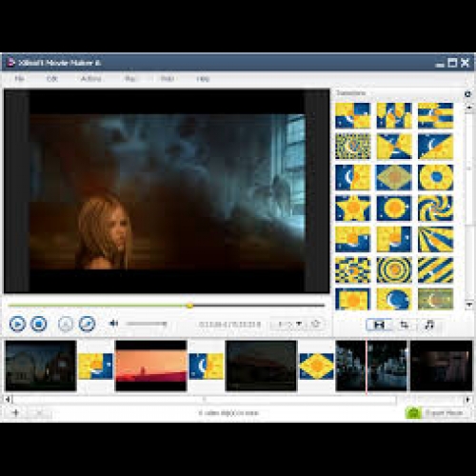Select the diagonal stripes transition
The height and width of the screenshot is (476, 476).
tap(435, 269)
